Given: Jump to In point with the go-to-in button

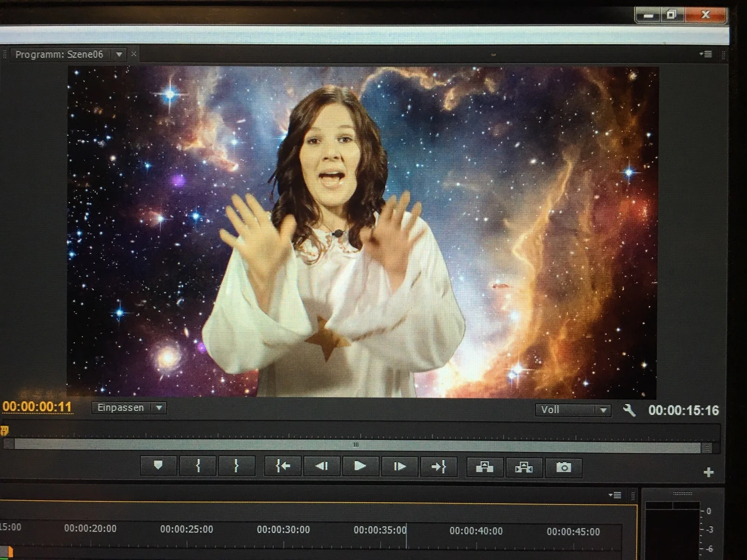Looking at the screenshot, I should (282, 466).
